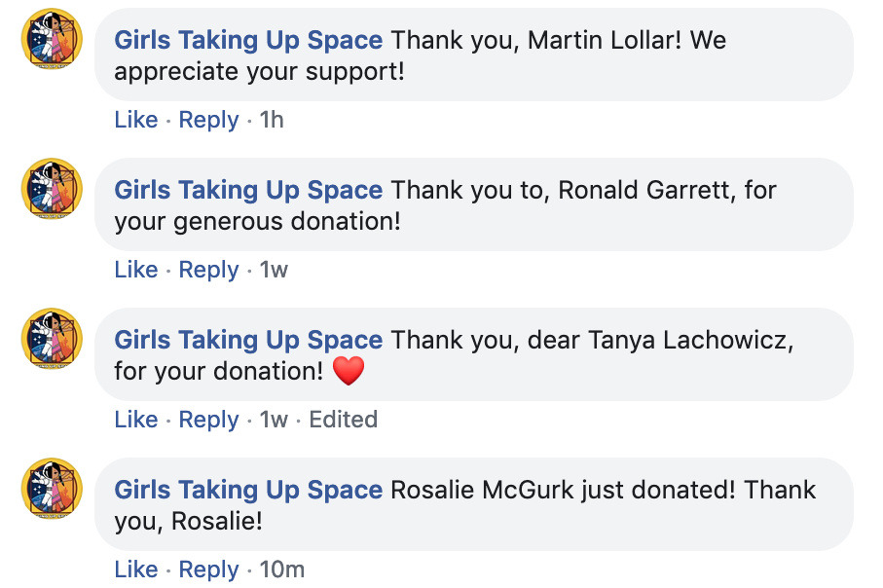Open the avatar beside the Martin Lollar comment
This screenshot has width=883, height=588.
52,38
